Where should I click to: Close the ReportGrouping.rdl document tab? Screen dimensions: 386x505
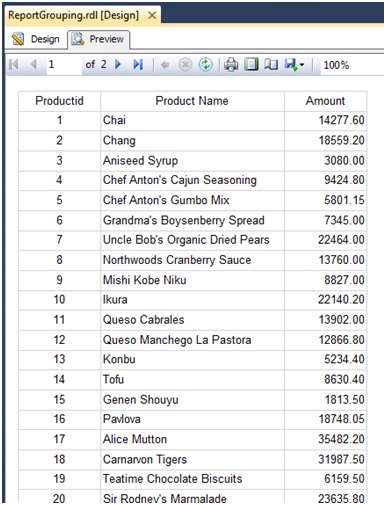(152, 15)
